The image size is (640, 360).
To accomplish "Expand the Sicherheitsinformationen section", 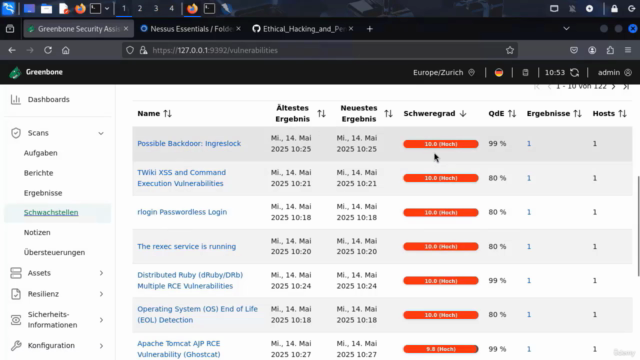I will [101, 320].
